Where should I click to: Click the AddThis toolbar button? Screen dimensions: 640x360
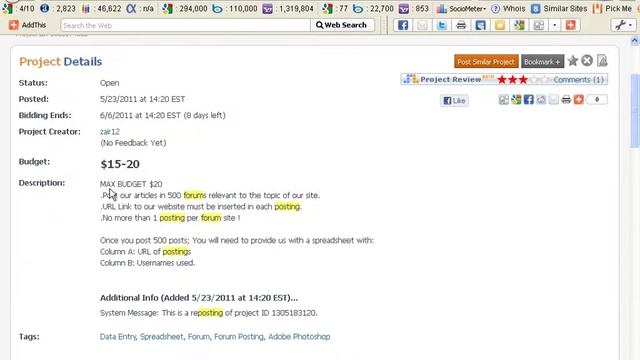pos(28,25)
